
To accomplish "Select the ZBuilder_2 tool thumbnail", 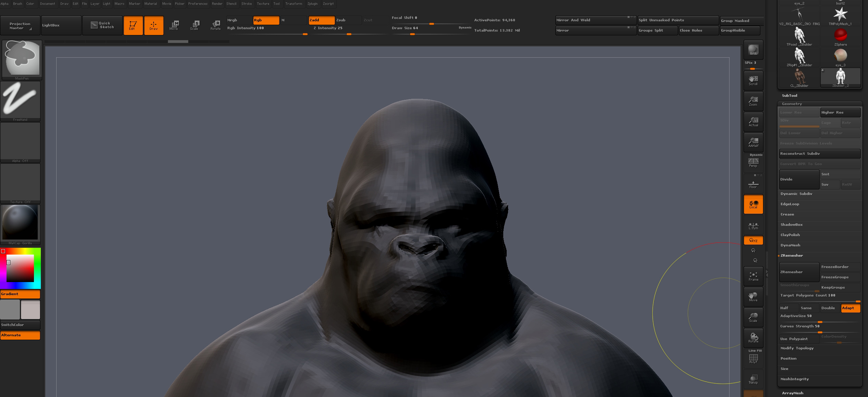I will coord(840,78).
